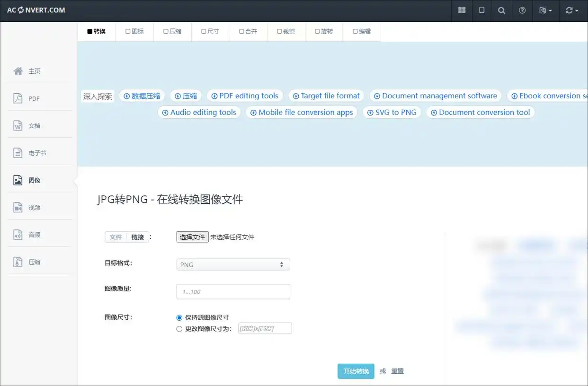
Task: Open the PDF sidebar icon
Action: click(x=18, y=98)
